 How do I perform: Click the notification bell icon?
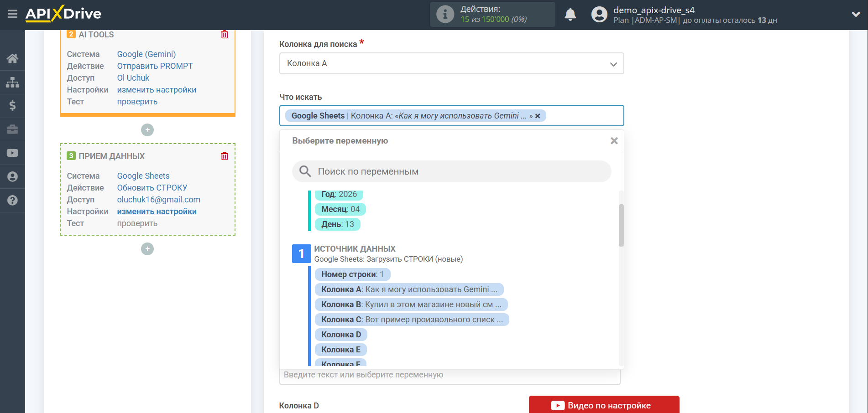coord(570,15)
